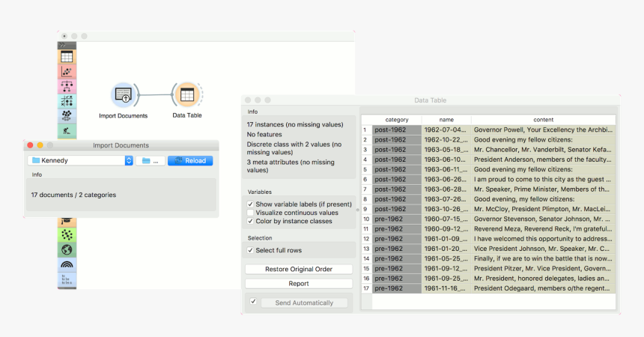Toggle the Send Automatically checkbox
This screenshot has height=337, width=644.
coord(253,301)
